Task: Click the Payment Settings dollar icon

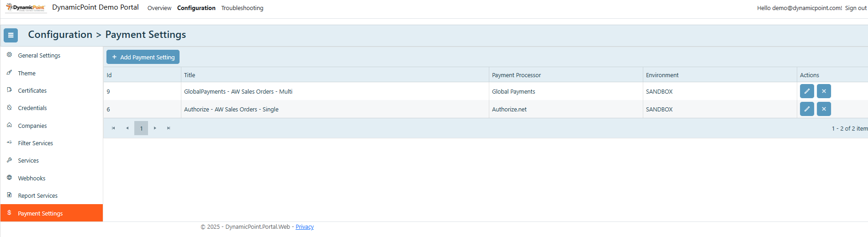Action: click(x=9, y=213)
